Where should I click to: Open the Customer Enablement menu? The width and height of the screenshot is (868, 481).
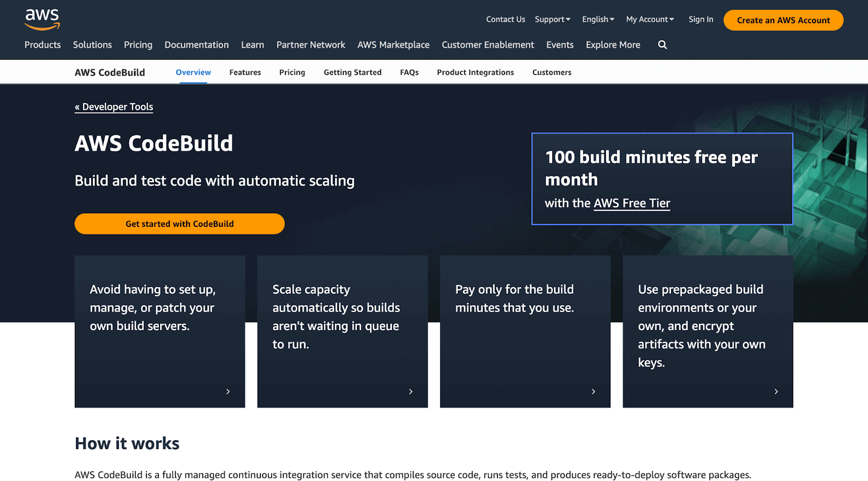tap(488, 45)
